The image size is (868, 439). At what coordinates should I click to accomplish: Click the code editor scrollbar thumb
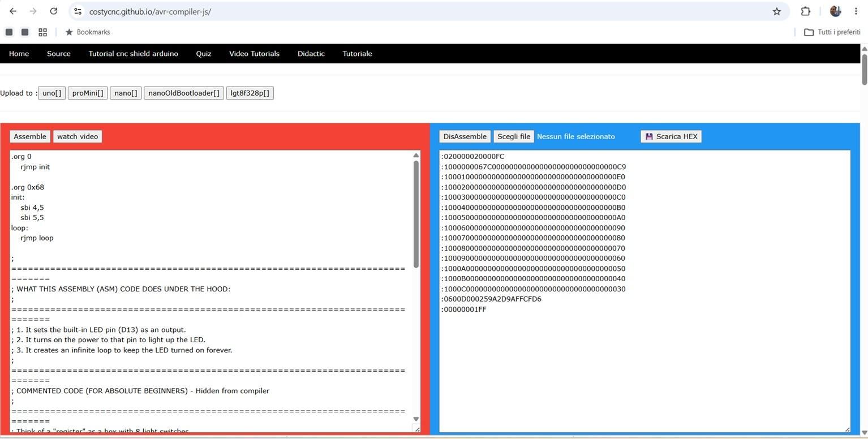tap(416, 214)
